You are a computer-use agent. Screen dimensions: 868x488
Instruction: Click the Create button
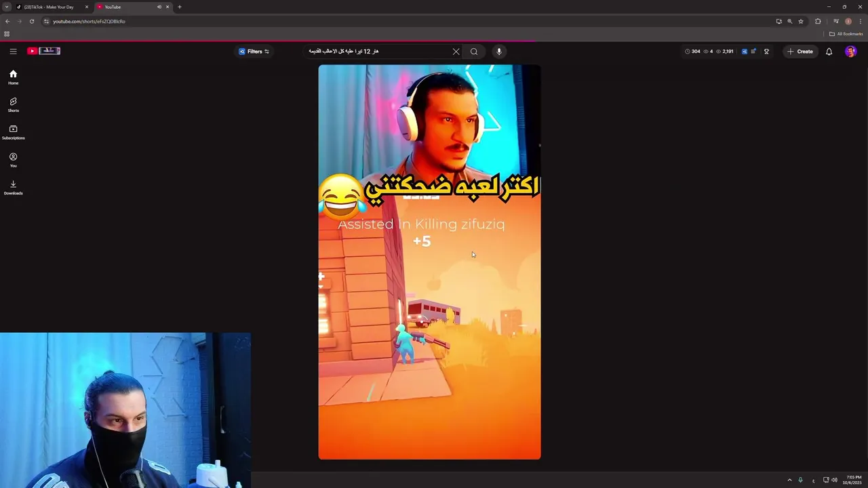click(x=800, y=52)
